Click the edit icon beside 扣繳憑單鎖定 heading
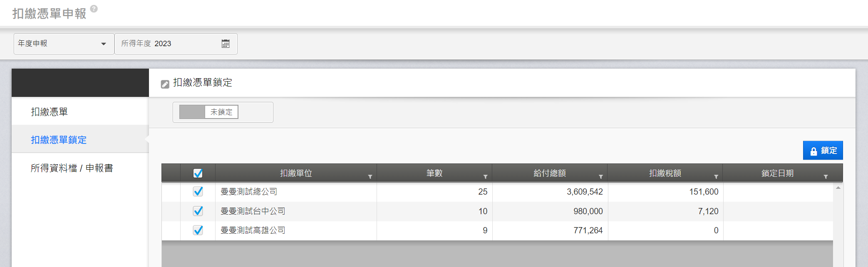The height and width of the screenshot is (267, 868). pyautogui.click(x=165, y=84)
